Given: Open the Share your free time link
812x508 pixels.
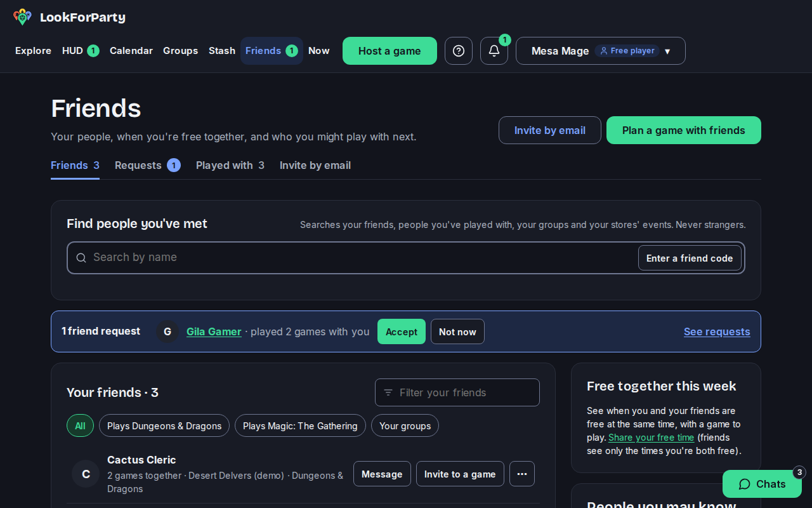Looking at the screenshot, I should (x=651, y=438).
